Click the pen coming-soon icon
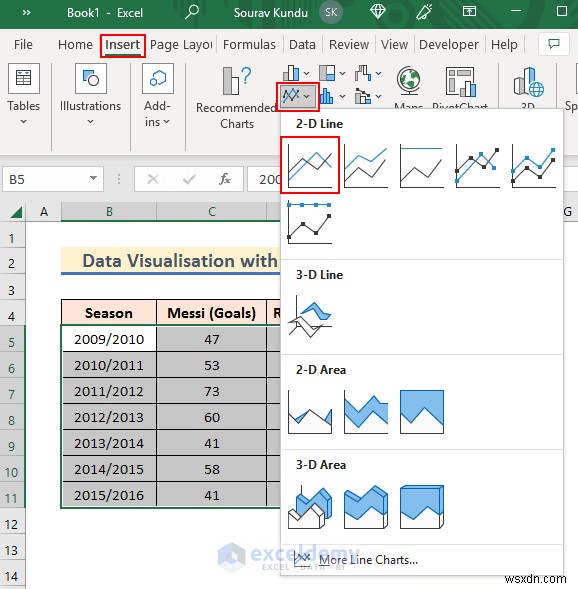This screenshot has height=589, width=578. (x=424, y=12)
